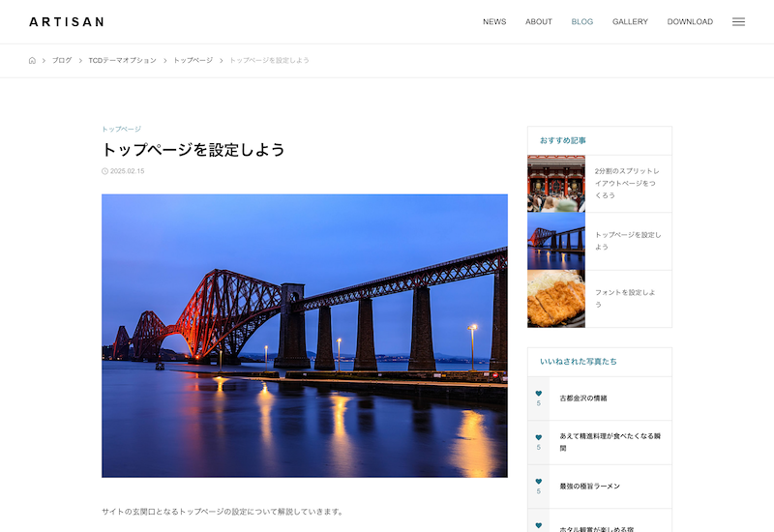Image resolution: width=774 pixels, height=532 pixels.
Task: Open the NEWS menu item
Action: (x=494, y=21)
